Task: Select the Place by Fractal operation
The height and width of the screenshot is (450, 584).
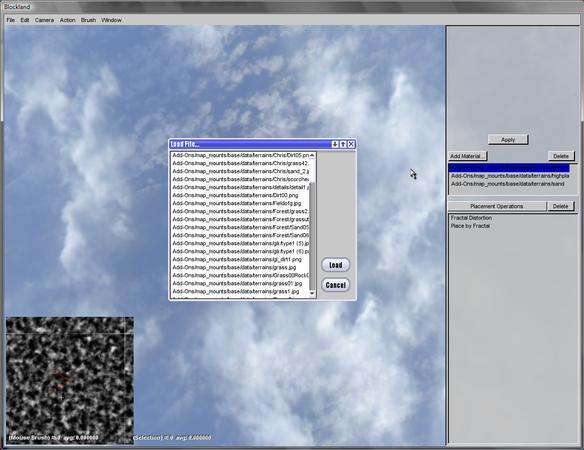Action: pyautogui.click(x=470, y=226)
